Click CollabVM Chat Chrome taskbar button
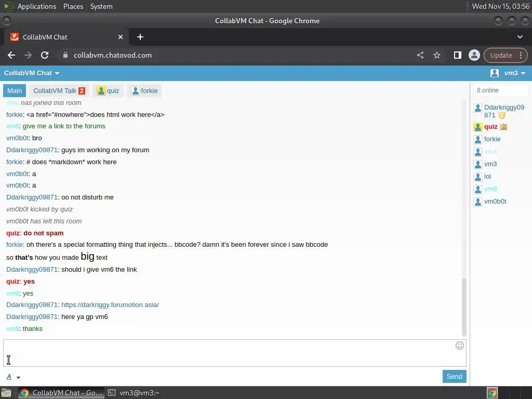 tap(61, 393)
